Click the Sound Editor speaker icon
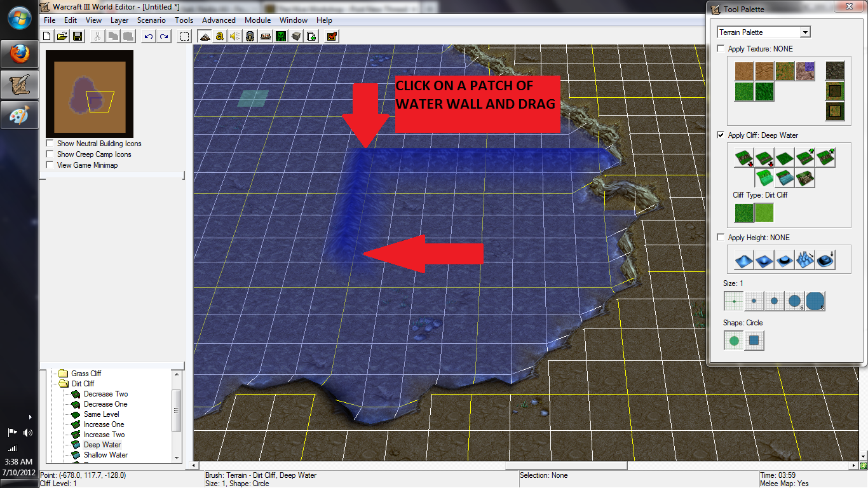This screenshot has height=488, width=868. click(235, 36)
